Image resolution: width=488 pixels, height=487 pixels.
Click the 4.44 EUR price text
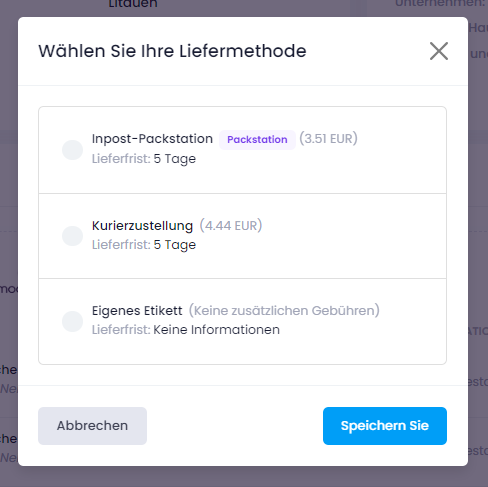(231, 225)
